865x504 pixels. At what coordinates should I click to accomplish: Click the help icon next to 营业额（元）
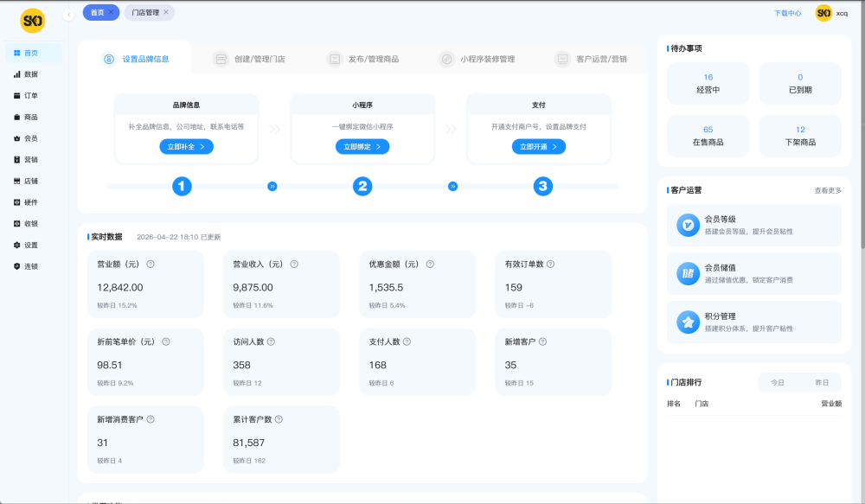click(150, 265)
